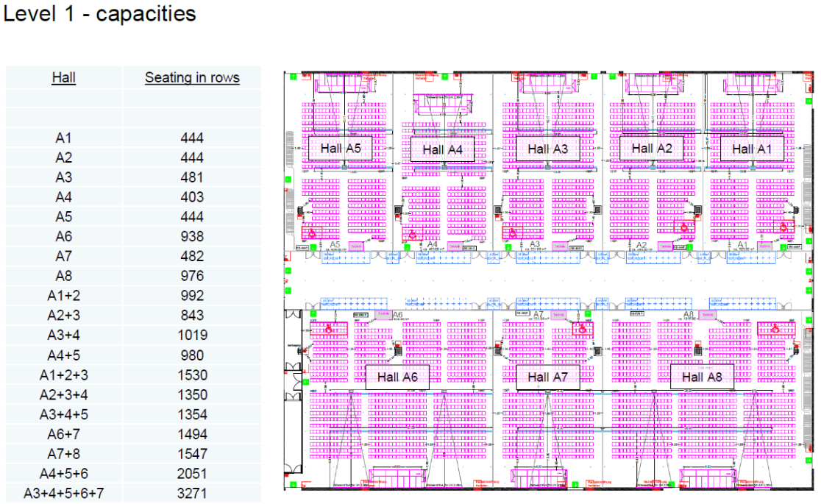Image resolution: width=821 pixels, height=504 pixels.
Task: Click the 444 value in the A1 row
Action: [x=192, y=138]
